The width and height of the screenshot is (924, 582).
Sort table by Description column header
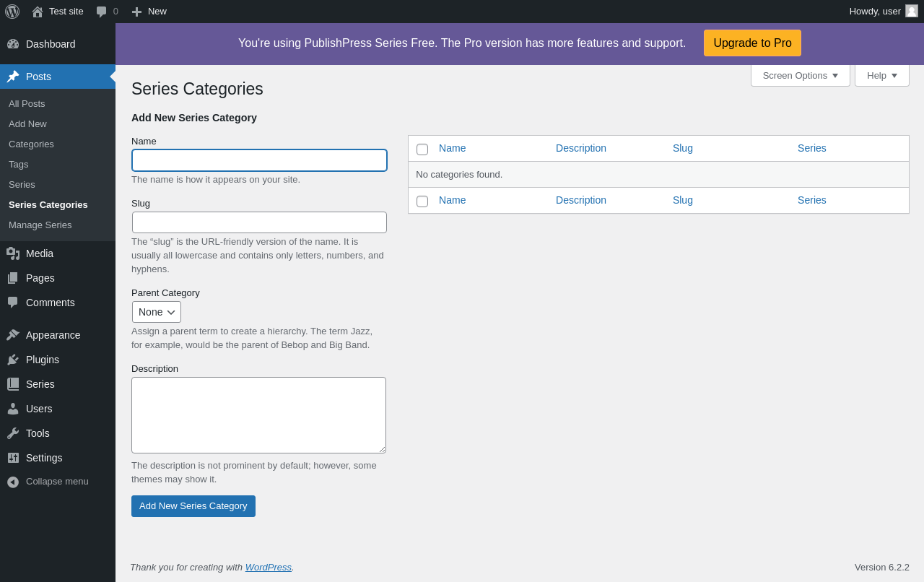pos(581,148)
